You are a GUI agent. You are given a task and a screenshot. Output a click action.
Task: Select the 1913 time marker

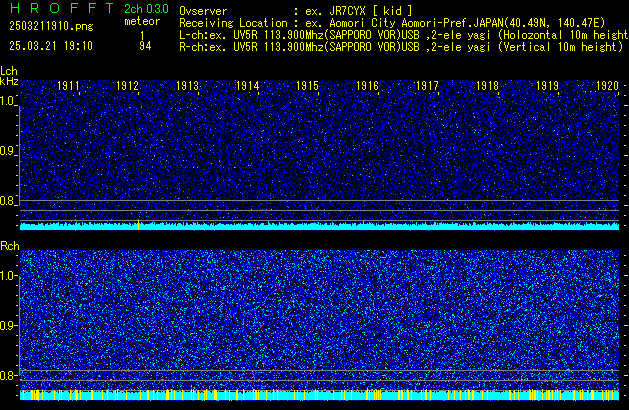187,86
